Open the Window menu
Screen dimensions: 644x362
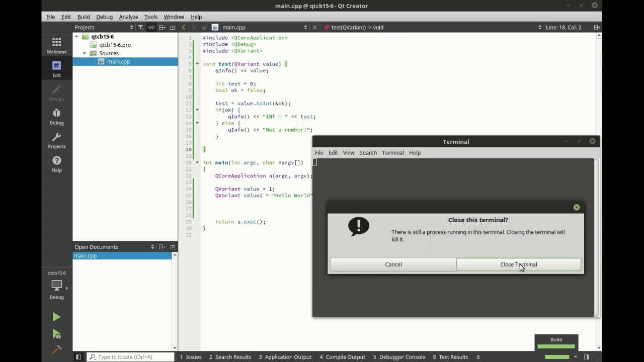click(174, 17)
